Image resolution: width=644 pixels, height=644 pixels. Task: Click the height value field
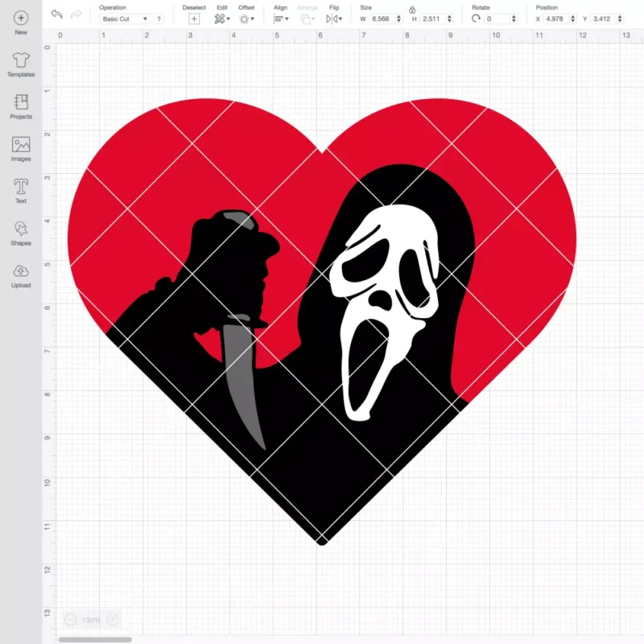point(432,19)
